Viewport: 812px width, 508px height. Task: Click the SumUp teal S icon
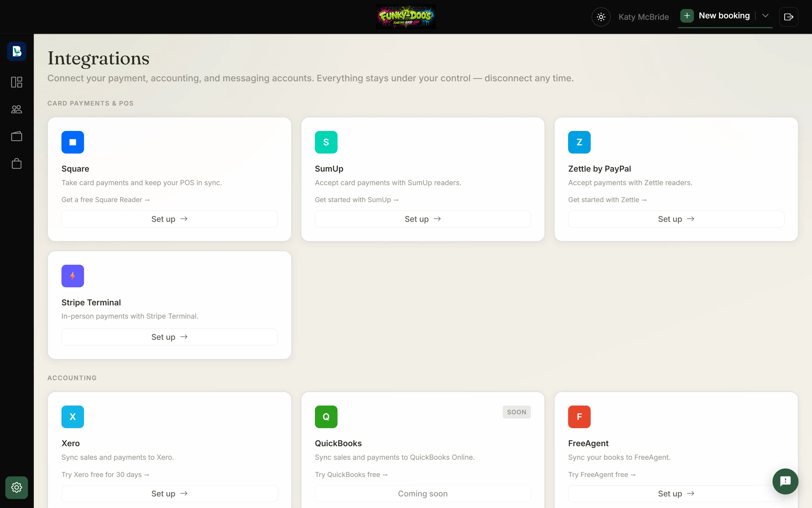(326, 142)
